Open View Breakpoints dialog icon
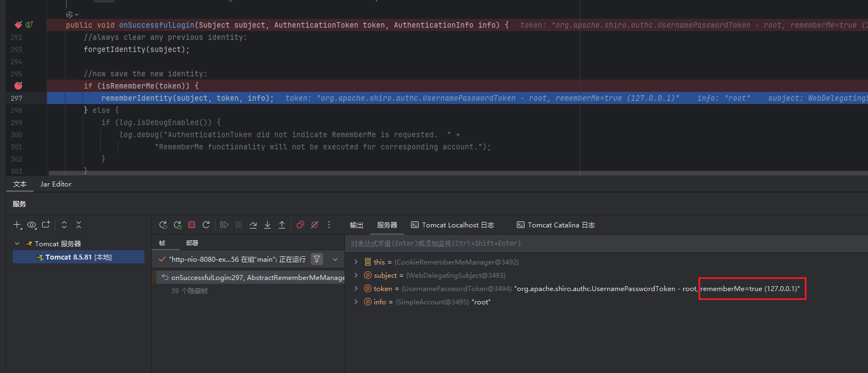 click(x=300, y=225)
